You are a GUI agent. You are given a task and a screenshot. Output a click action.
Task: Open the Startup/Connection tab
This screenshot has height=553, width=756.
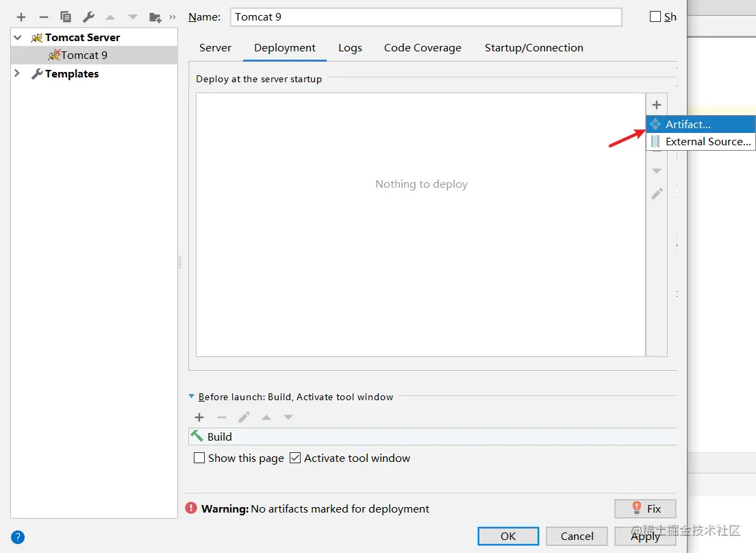[x=533, y=48]
